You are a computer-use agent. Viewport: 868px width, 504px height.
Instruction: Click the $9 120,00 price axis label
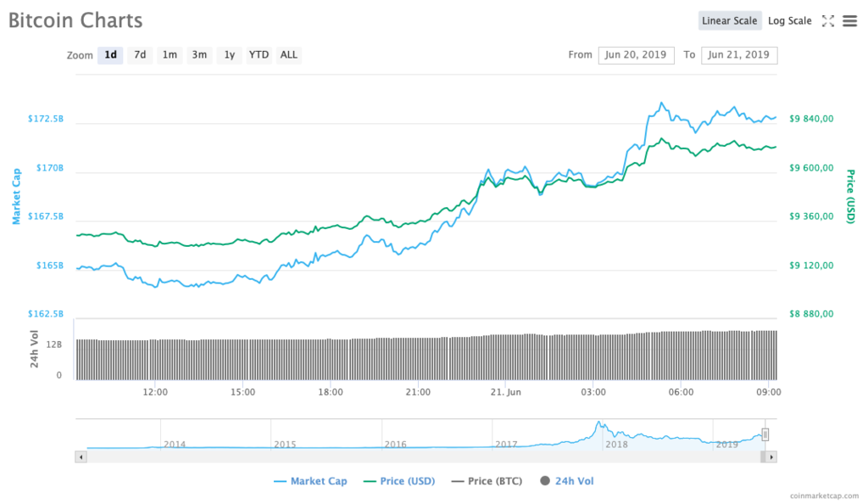(x=811, y=266)
